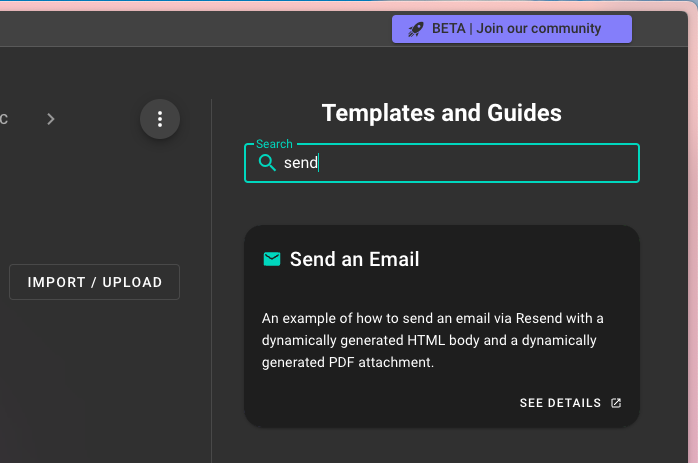Screen dimensions: 698x463
Task: Open the 'Send an Email' template title
Action: point(354,259)
